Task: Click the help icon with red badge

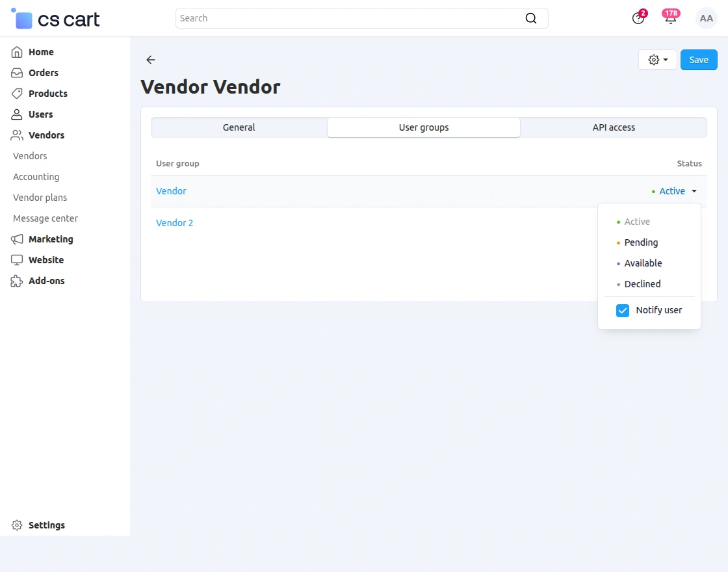Action: click(638, 18)
